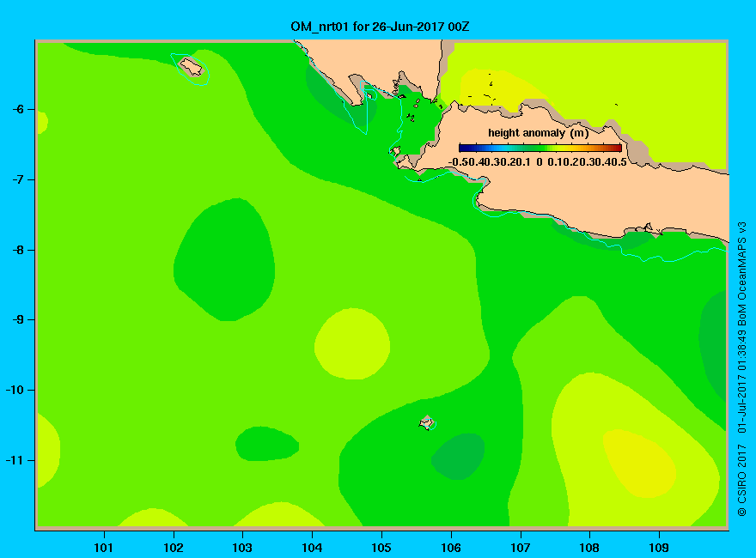The height and width of the screenshot is (558, 756).
Task: Click the y-axis label -7
Action: tap(18, 179)
